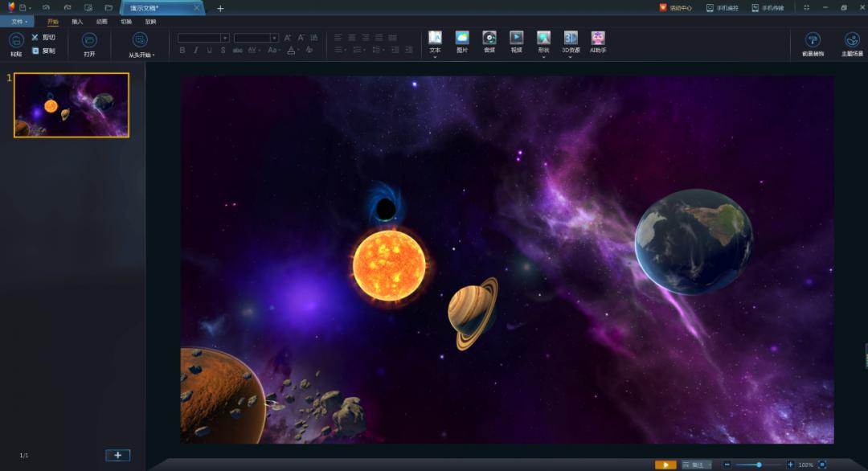Click the 音频 audio insert icon

(x=489, y=39)
